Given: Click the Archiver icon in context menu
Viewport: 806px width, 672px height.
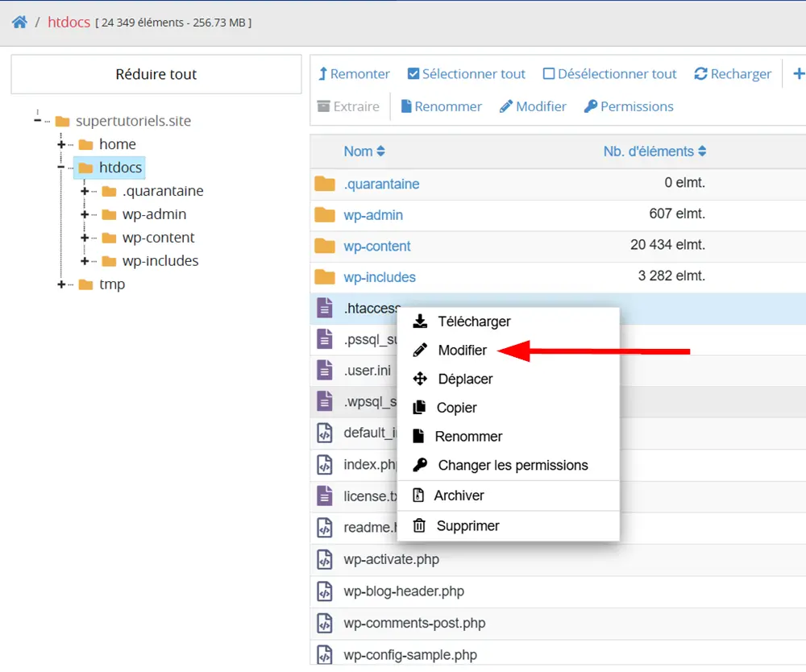Looking at the screenshot, I should (418, 496).
